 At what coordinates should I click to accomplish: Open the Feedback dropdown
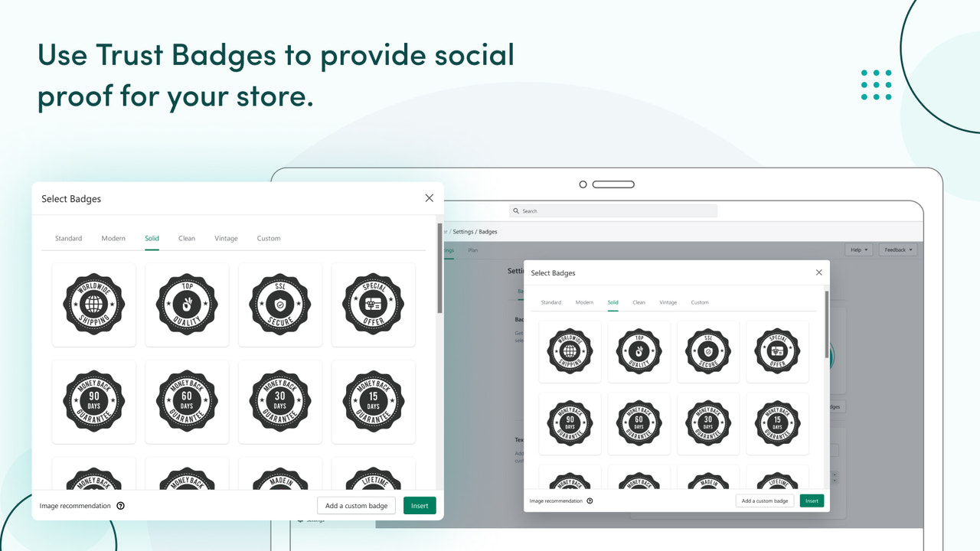point(898,249)
